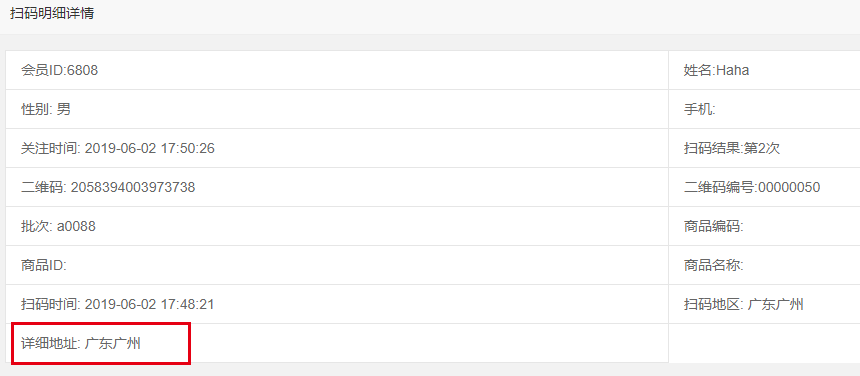Select the highlighted 详细地址: 广东广州 cell

point(101,343)
